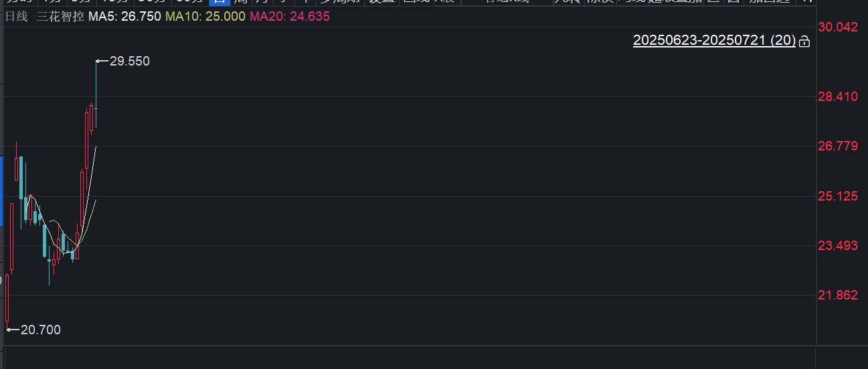868x369 pixels.
Task: Open the 20250623-20250721 (20) date range link
Action: pos(714,41)
